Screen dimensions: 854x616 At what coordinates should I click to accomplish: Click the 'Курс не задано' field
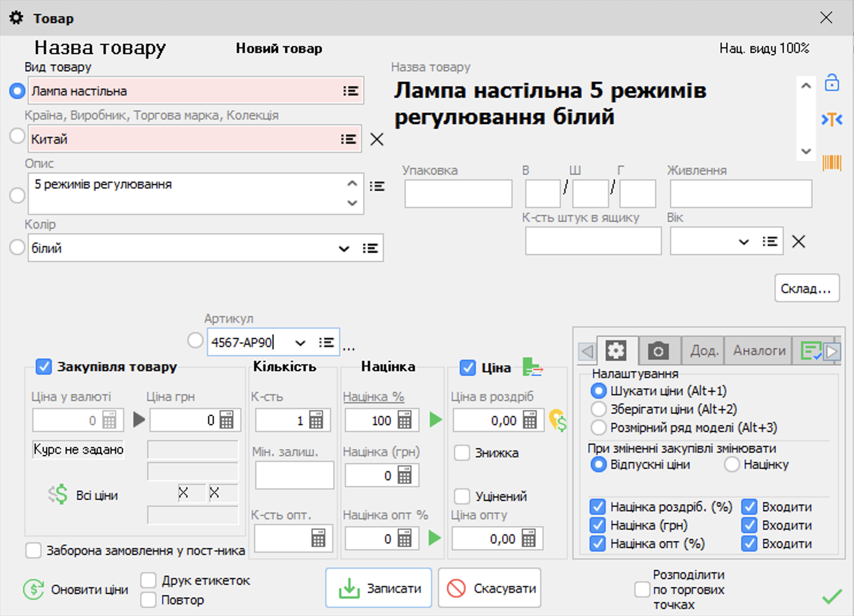pyautogui.click(x=78, y=450)
